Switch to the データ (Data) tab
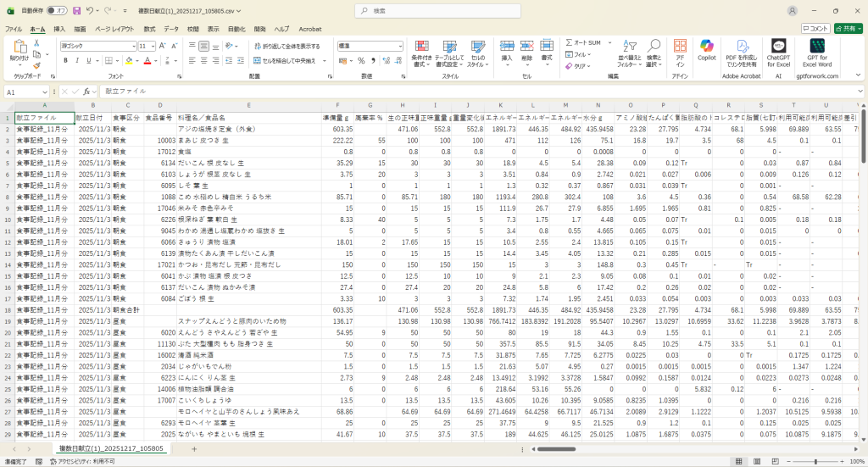 coord(171,29)
